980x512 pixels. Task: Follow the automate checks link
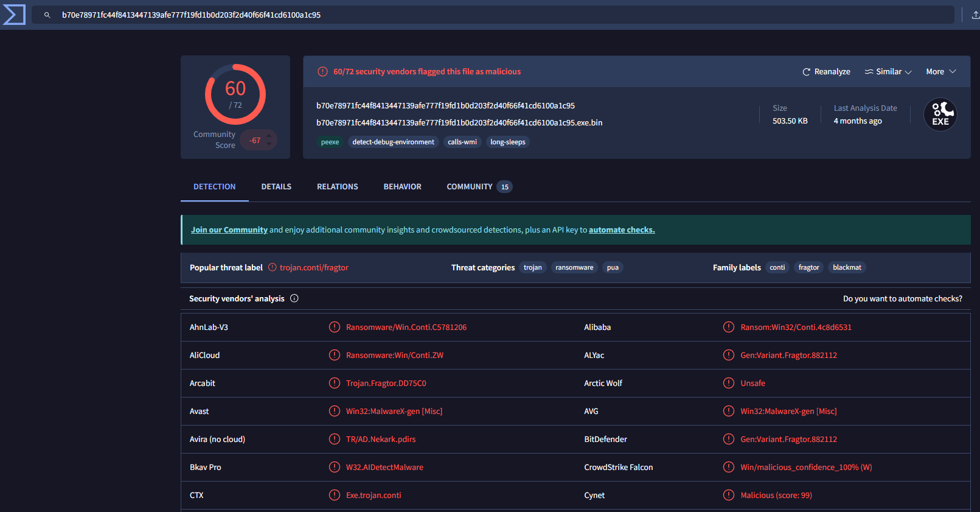click(621, 230)
